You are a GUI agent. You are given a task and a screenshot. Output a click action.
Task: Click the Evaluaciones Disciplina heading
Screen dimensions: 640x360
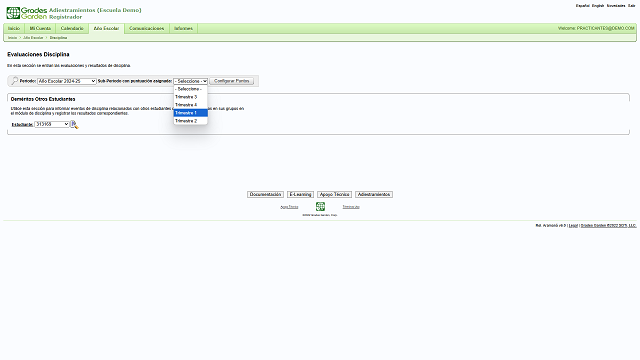[x=38, y=54]
